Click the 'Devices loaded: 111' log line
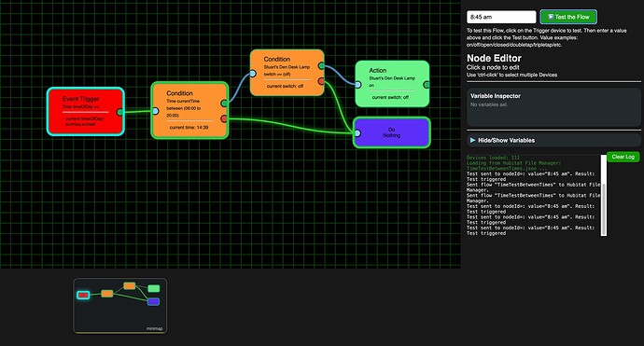 point(493,158)
